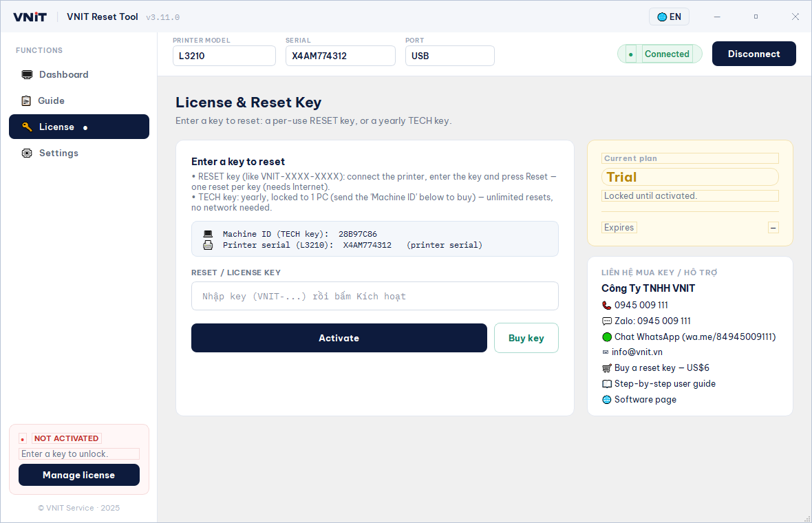
Task: Go to the Settings page
Action: (78, 153)
